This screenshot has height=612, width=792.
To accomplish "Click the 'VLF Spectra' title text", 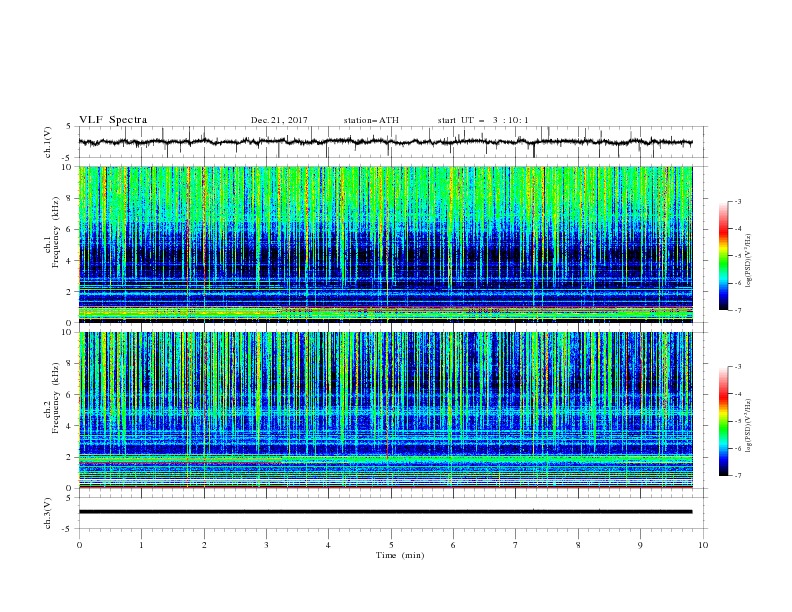I will (x=113, y=120).
